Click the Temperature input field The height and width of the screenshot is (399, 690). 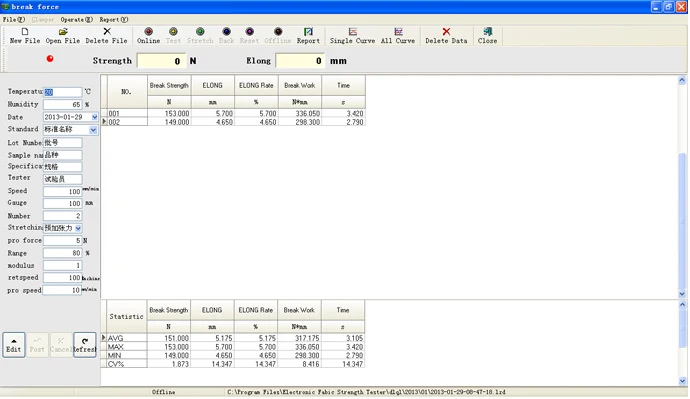(x=62, y=92)
